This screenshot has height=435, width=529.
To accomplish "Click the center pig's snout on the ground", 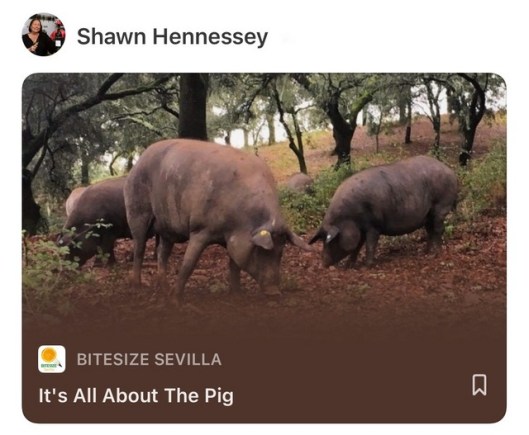I will pyautogui.click(x=272, y=290).
